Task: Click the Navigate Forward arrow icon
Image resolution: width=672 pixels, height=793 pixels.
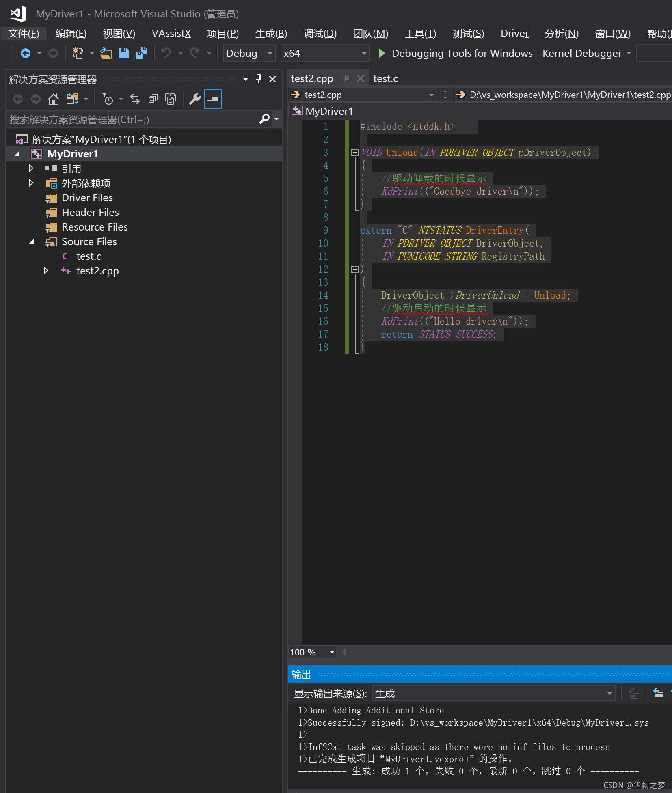Action: click(x=53, y=53)
